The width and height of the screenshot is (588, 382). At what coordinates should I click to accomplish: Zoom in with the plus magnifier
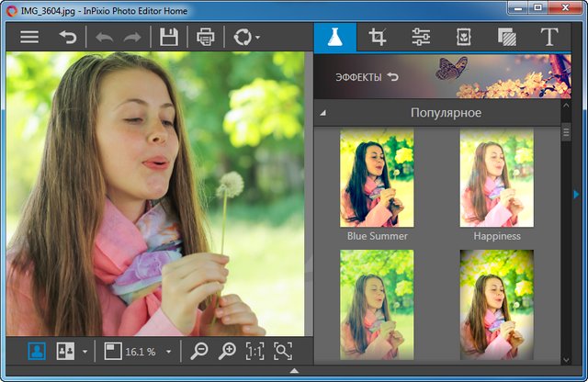click(226, 351)
